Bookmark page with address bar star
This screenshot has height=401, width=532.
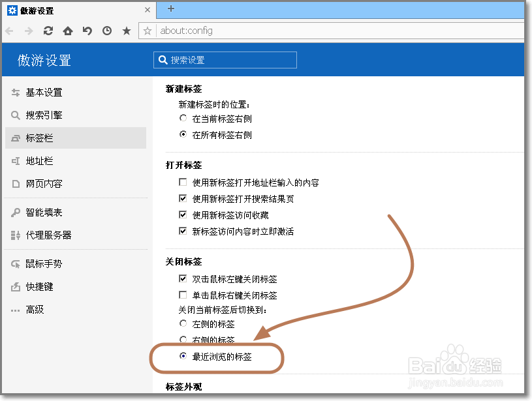148,31
